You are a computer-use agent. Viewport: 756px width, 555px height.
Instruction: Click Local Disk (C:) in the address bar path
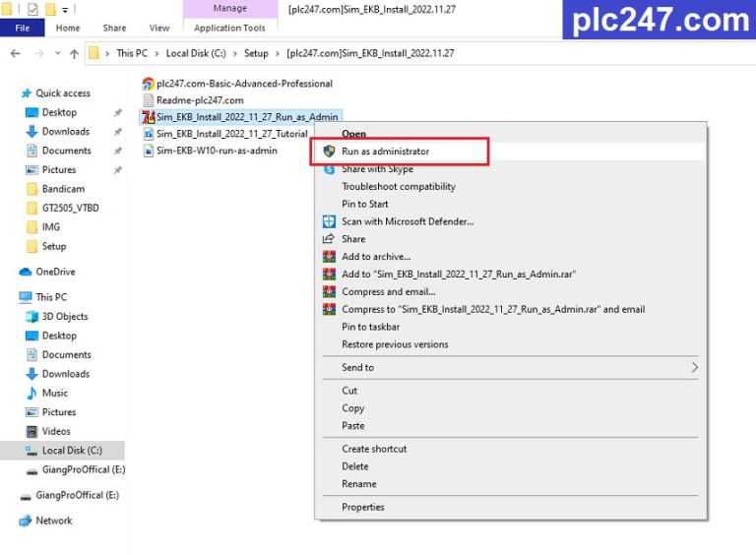click(196, 53)
